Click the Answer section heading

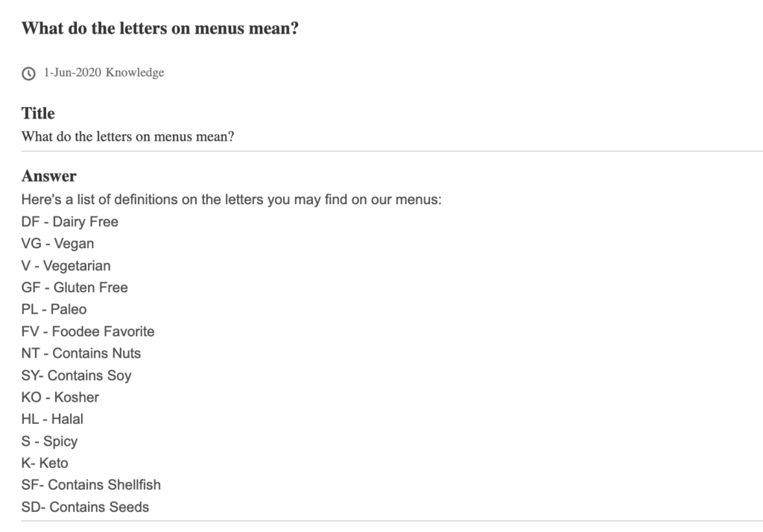click(48, 176)
